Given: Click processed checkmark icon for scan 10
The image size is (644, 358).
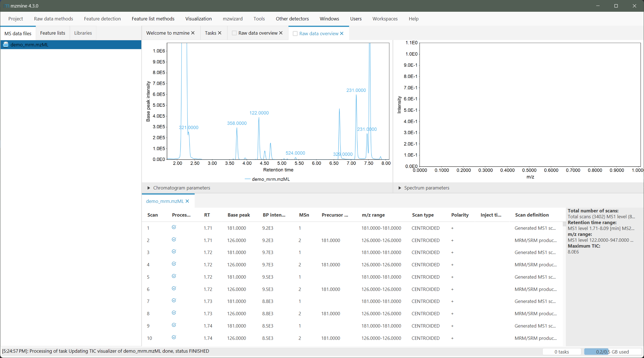Looking at the screenshot, I should (174, 337).
